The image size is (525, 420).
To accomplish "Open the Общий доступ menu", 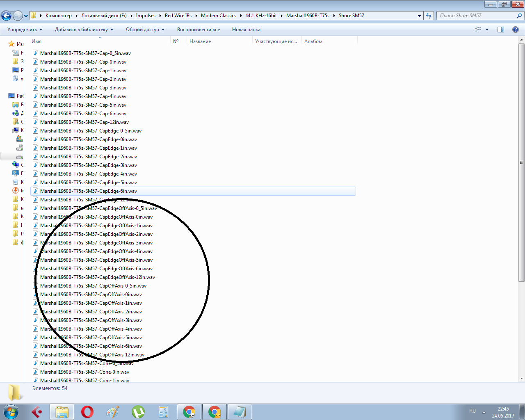I will click(x=145, y=30).
